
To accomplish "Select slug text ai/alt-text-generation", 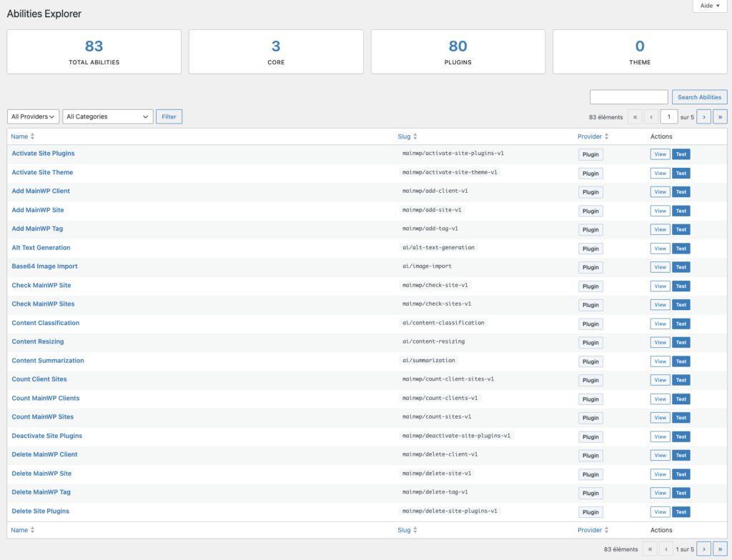I will click(438, 248).
